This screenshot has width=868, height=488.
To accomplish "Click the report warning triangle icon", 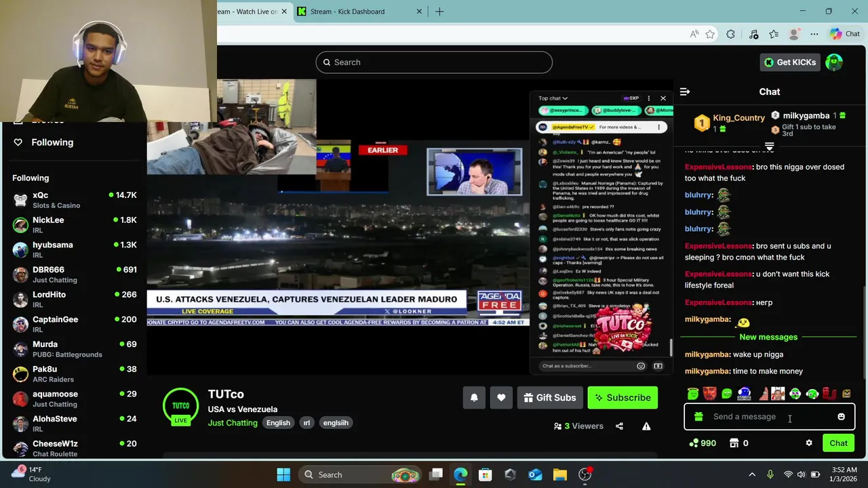I will (646, 426).
